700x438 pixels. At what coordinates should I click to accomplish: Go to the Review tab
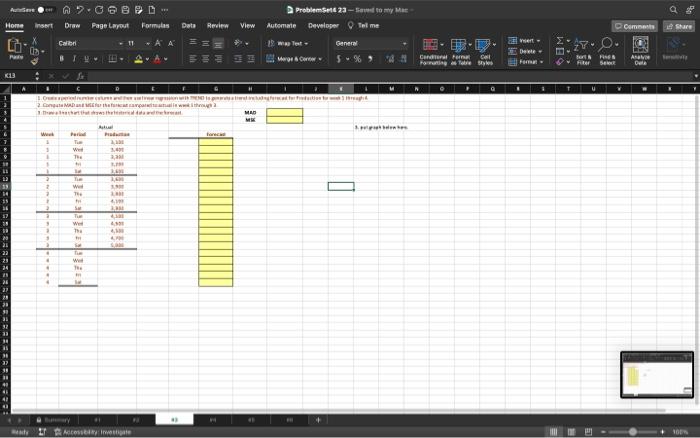pyautogui.click(x=218, y=25)
